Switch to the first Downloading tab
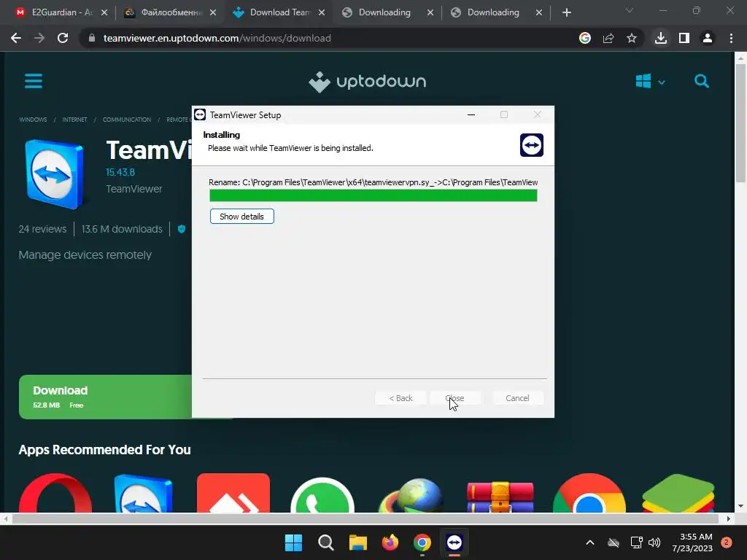This screenshot has width=747, height=560. point(388,12)
